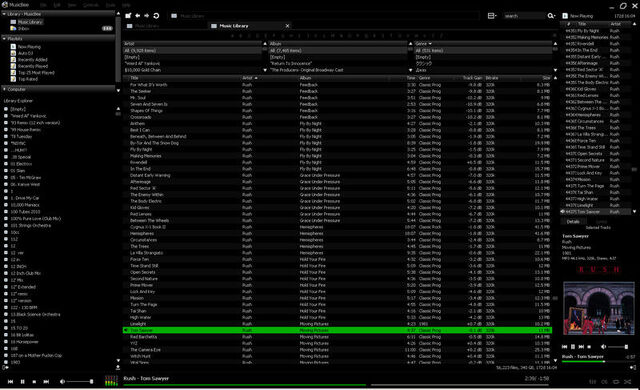Open the panel layout icon beside search box
Viewport: 640px width, 390px height.
491,16
